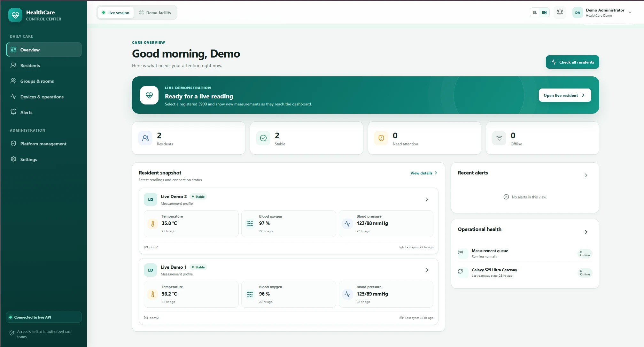Expand the Demo Administrator account menu

click(630, 12)
